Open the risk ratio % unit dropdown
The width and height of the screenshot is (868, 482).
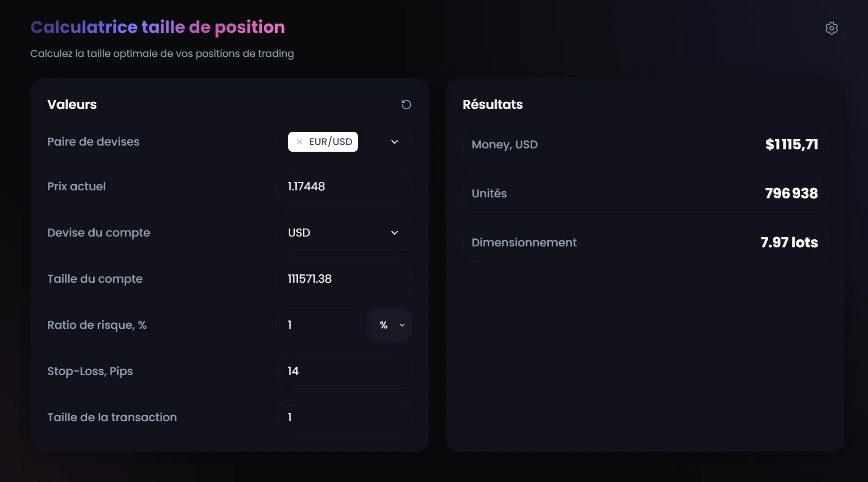pyautogui.click(x=389, y=325)
